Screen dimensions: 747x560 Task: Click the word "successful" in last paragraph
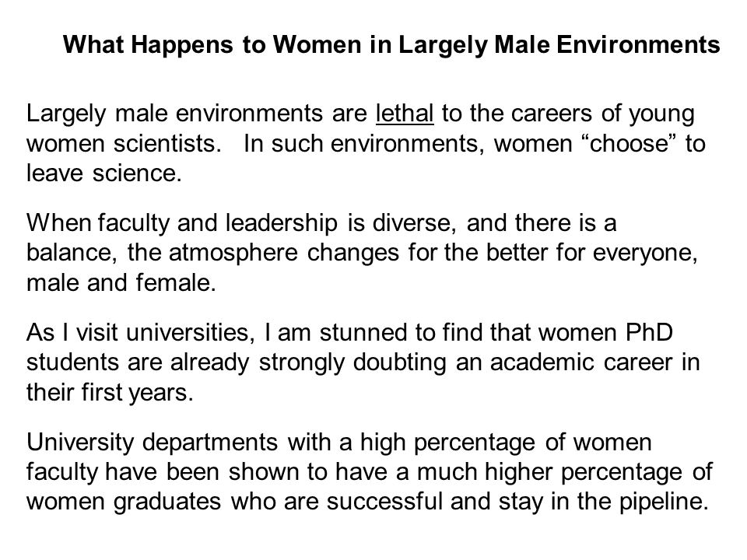pyautogui.click(x=385, y=502)
